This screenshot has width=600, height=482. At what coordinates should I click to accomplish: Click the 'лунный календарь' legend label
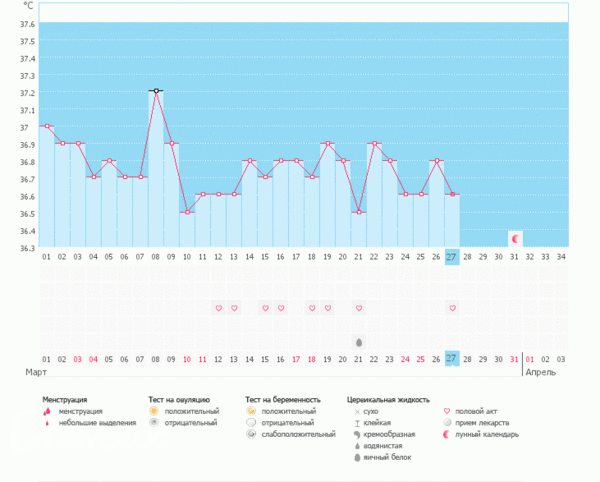tap(487, 435)
